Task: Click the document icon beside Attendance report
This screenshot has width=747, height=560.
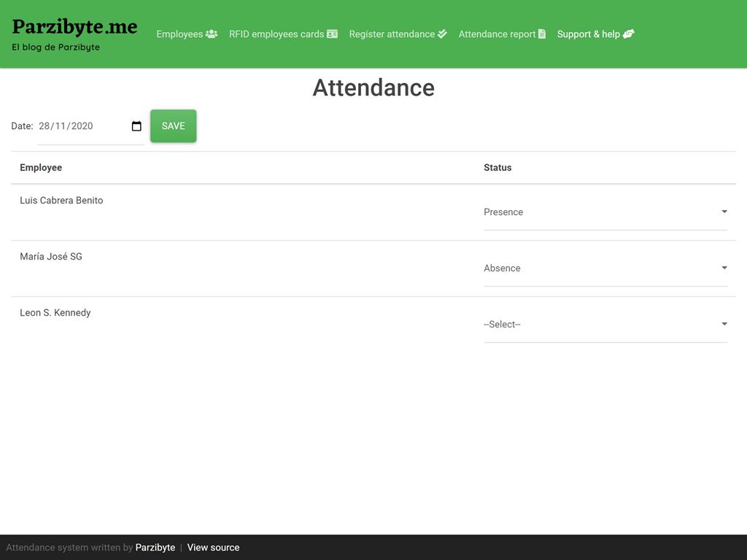Action: (x=542, y=34)
